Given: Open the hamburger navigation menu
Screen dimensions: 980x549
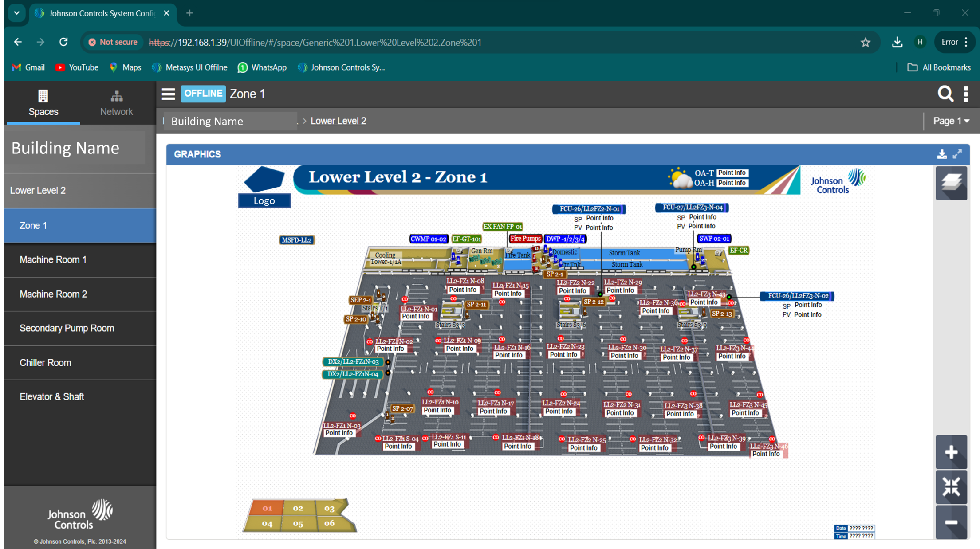Looking at the screenshot, I should tap(168, 94).
